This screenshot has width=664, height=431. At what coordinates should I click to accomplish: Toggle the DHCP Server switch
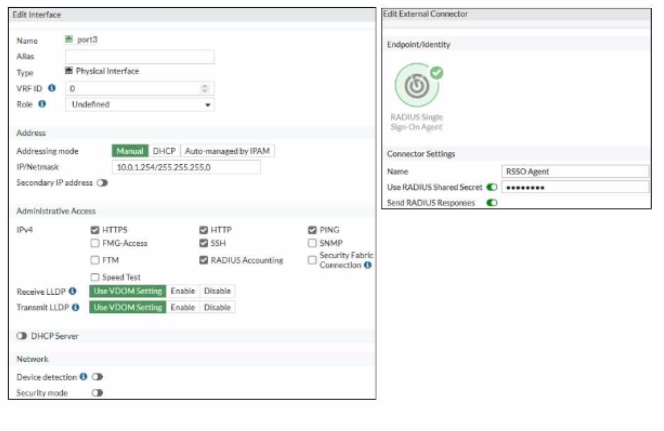22,336
